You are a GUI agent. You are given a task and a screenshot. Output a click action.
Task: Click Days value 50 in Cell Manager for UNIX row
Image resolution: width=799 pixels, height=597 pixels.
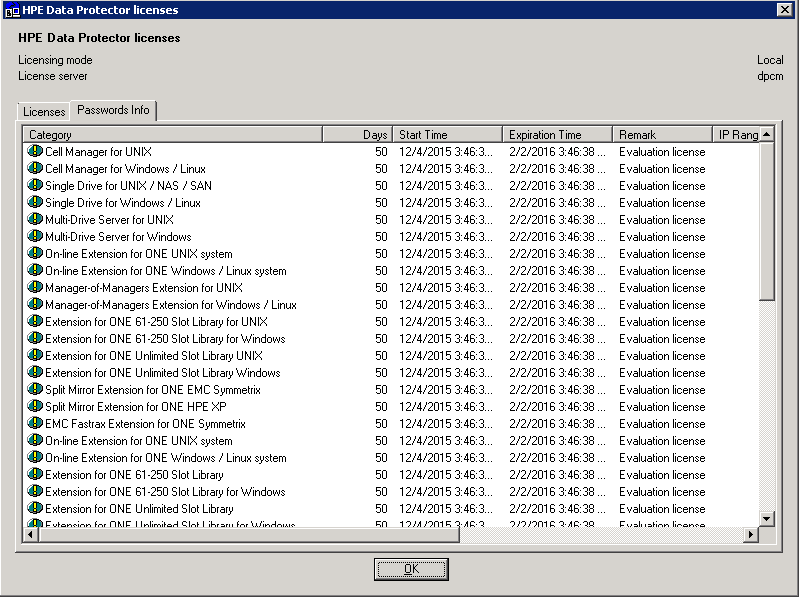click(381, 152)
